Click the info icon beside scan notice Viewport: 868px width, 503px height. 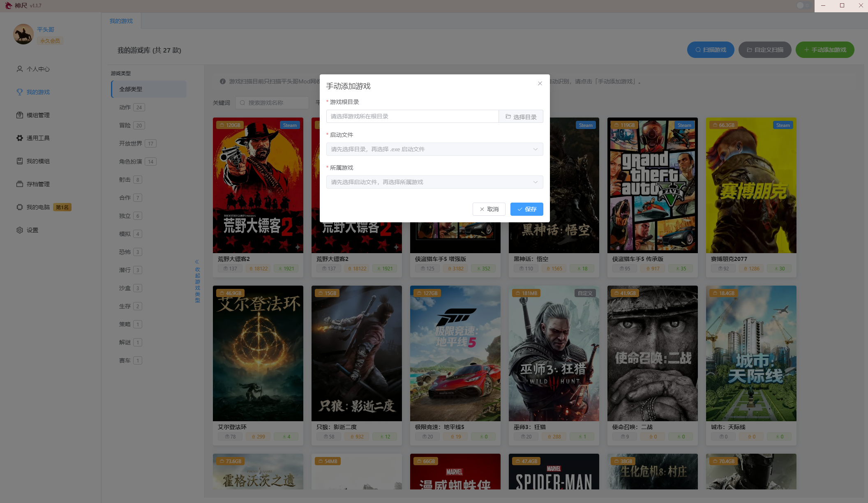223,81
